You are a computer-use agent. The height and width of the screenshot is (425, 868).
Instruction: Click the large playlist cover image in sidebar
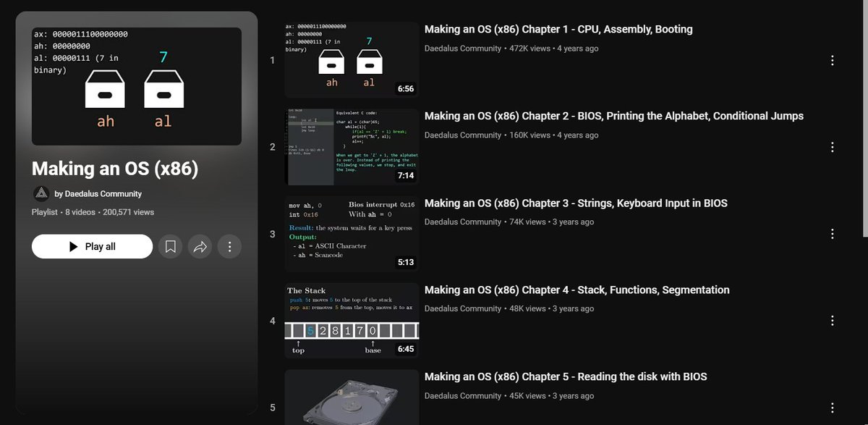pos(137,86)
